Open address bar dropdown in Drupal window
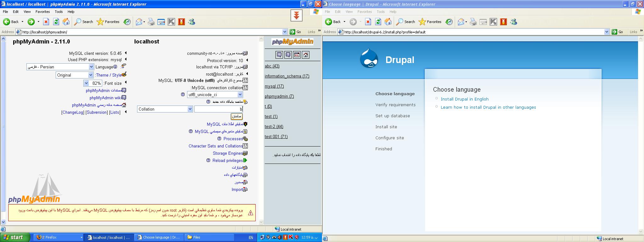This screenshot has height=242, width=644. (x=607, y=32)
